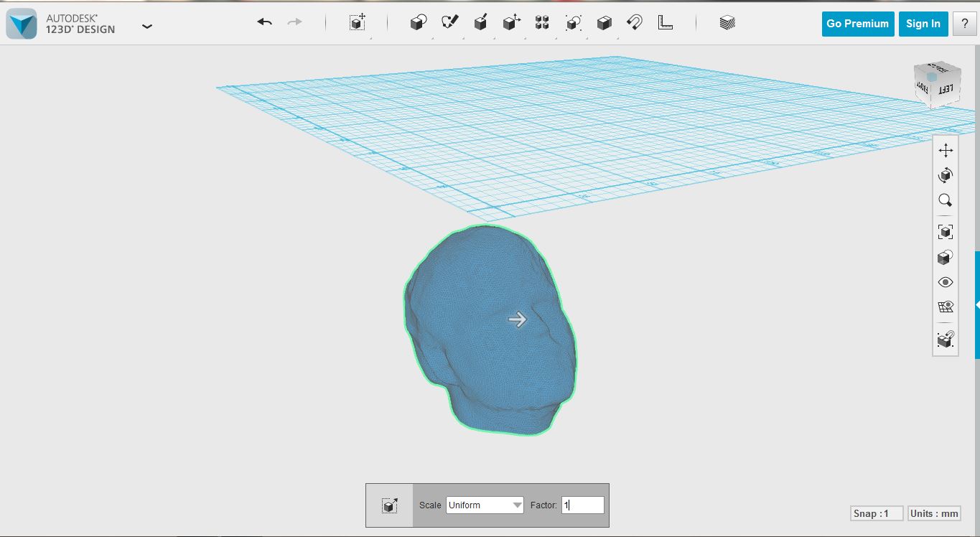Toggle solids and meshes visibility eye

[x=946, y=282]
